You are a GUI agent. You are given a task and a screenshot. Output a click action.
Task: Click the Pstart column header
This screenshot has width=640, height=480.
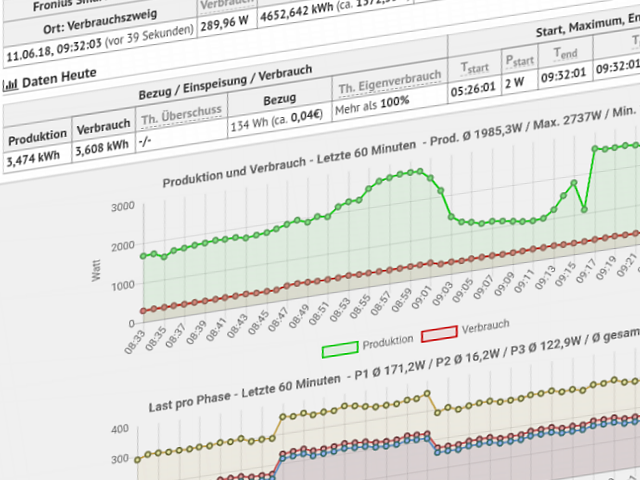click(520, 61)
